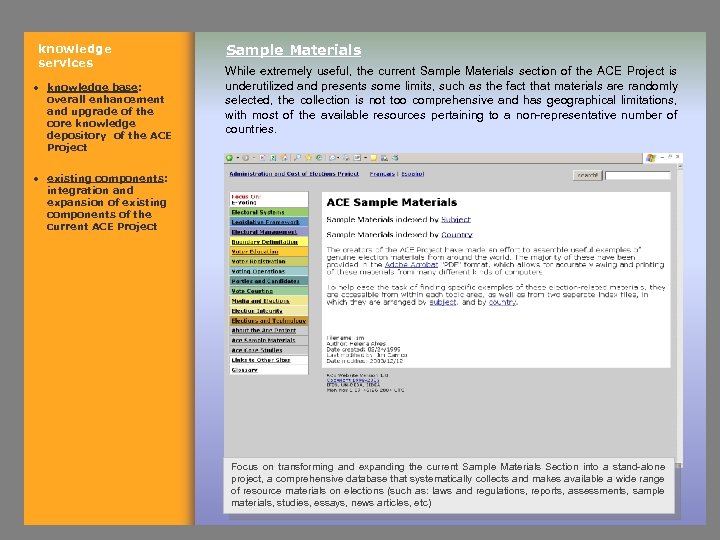Open the Legislative Framework menu item

(x=269, y=222)
